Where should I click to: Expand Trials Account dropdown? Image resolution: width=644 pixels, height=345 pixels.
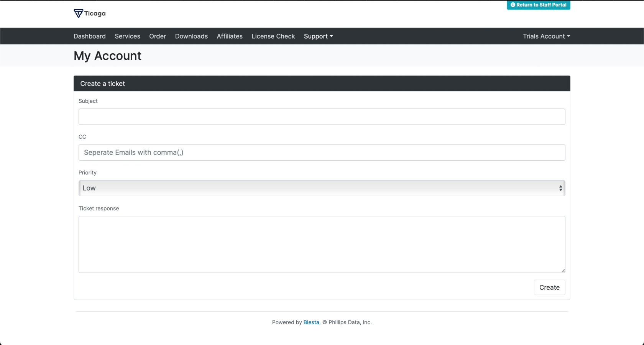pyautogui.click(x=546, y=36)
